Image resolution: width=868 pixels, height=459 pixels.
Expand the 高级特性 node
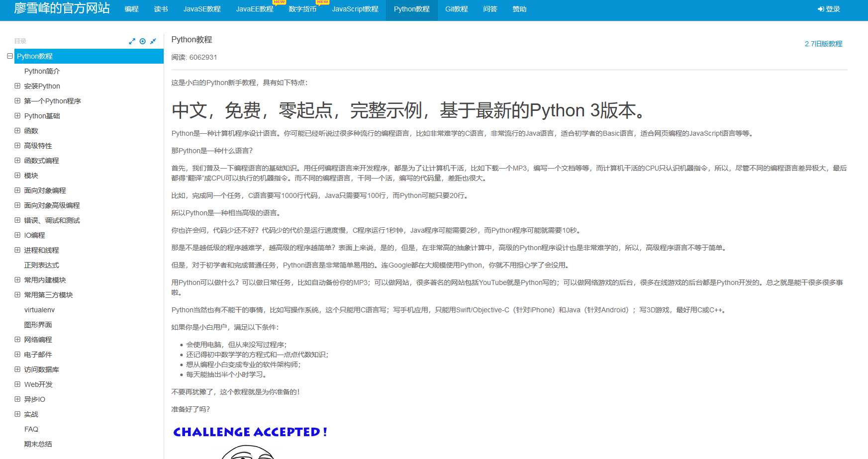point(17,146)
